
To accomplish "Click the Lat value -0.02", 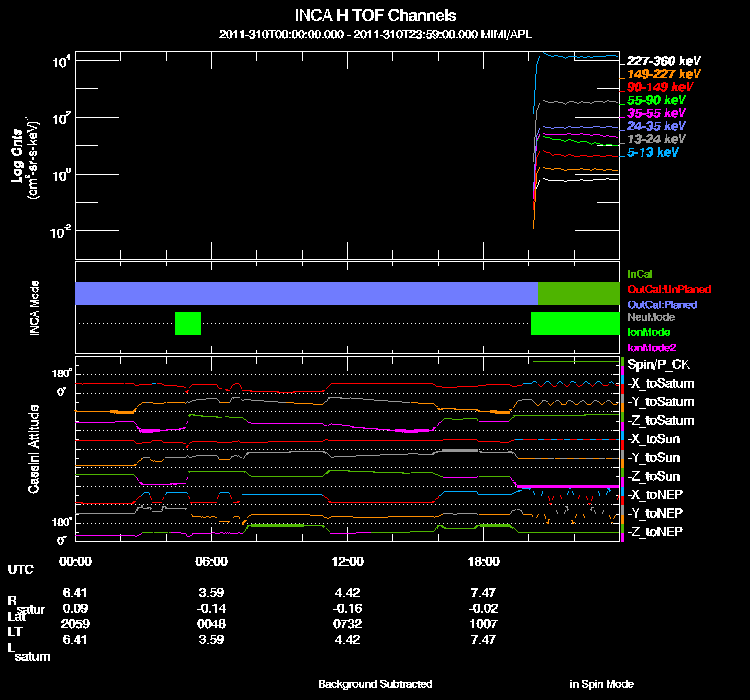I will [x=484, y=608].
